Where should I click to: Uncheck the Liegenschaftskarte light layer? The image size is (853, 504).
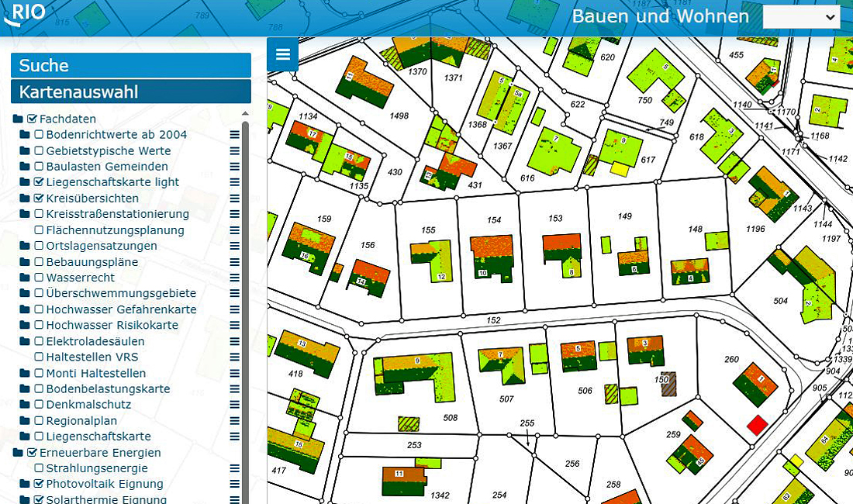coord(39,182)
